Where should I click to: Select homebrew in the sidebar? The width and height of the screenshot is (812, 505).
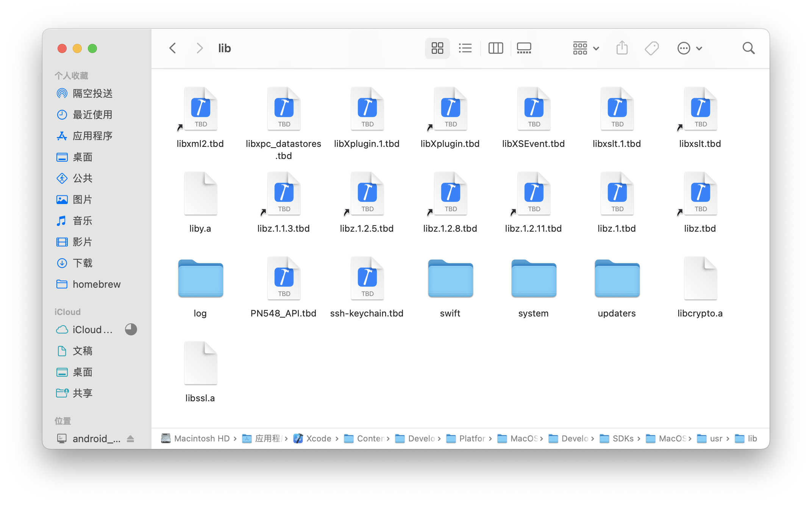(97, 284)
